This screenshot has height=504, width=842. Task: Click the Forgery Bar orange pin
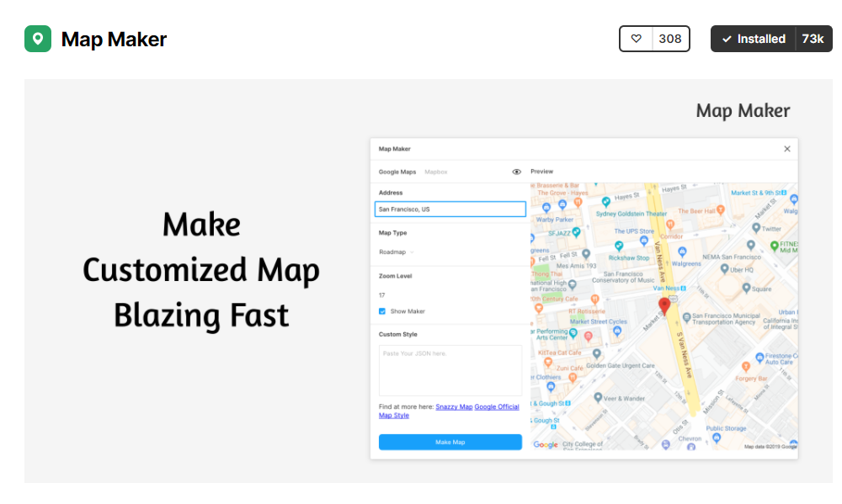click(x=745, y=367)
